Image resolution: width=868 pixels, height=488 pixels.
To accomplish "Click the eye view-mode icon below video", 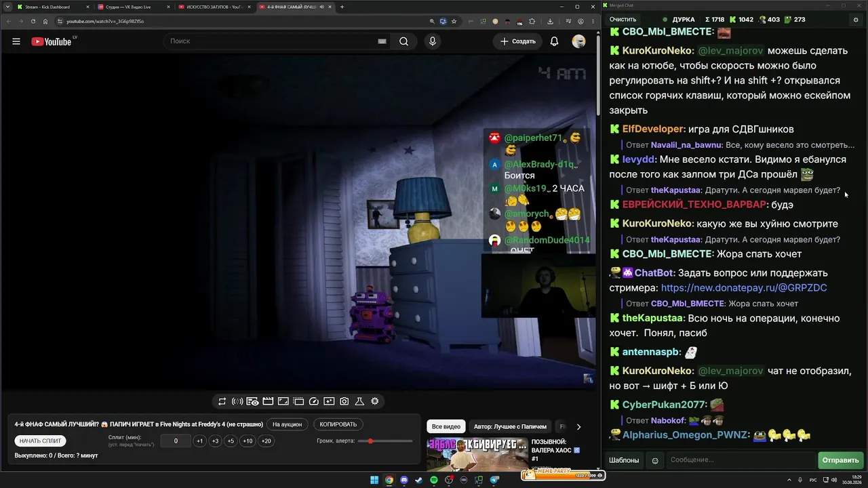I will [x=252, y=401].
